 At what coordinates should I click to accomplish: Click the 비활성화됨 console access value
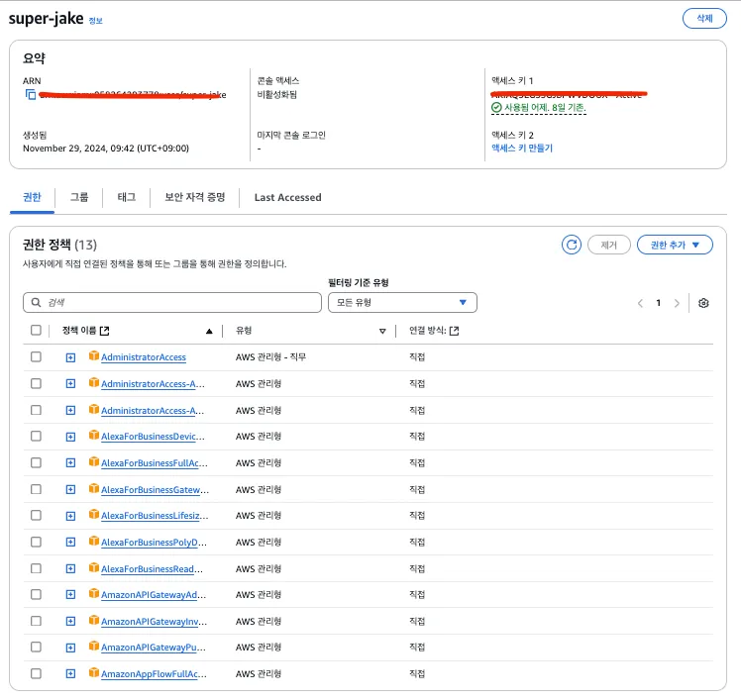coord(277,95)
